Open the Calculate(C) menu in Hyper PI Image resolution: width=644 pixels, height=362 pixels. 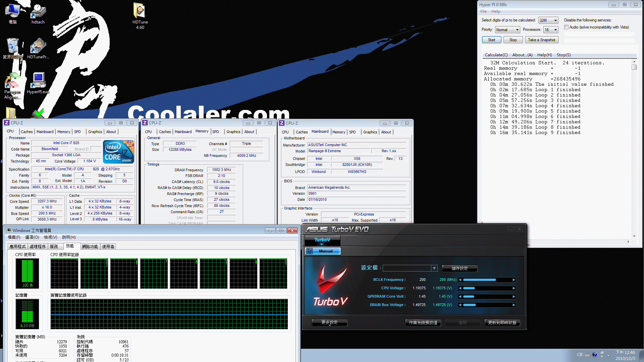496,55
